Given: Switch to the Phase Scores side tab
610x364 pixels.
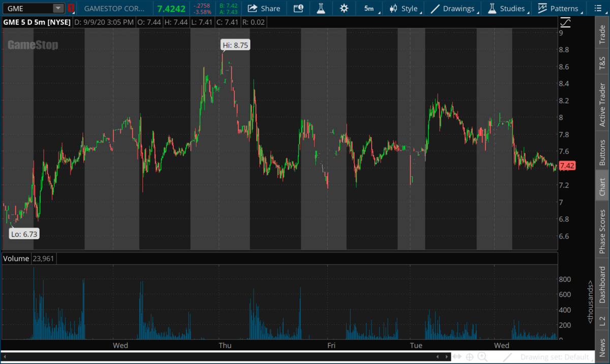Looking at the screenshot, I should [602, 231].
